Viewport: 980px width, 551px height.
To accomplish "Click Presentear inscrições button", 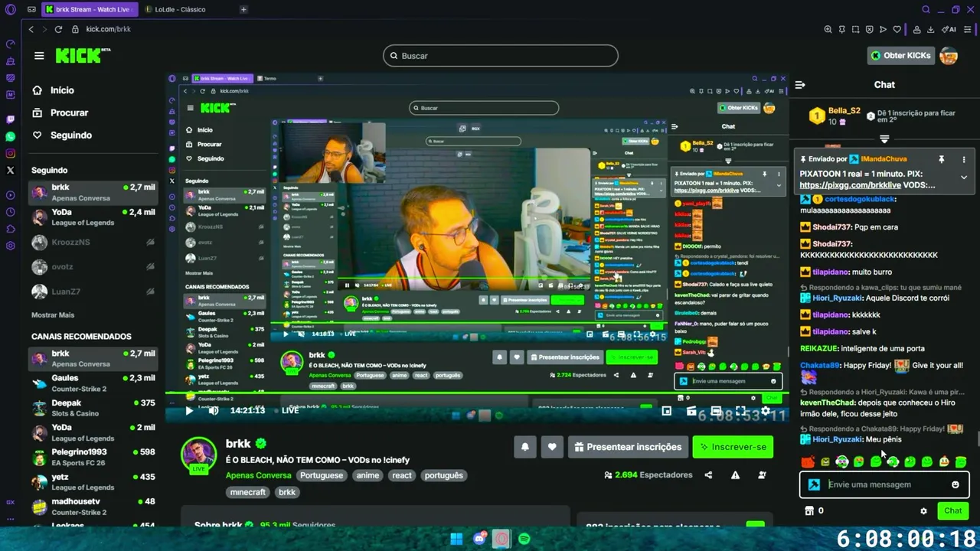I will [628, 447].
